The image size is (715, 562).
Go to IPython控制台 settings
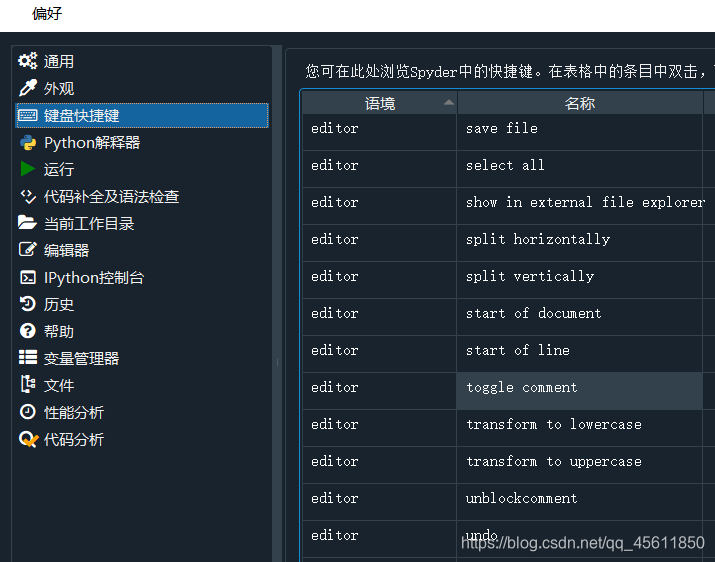(142, 277)
